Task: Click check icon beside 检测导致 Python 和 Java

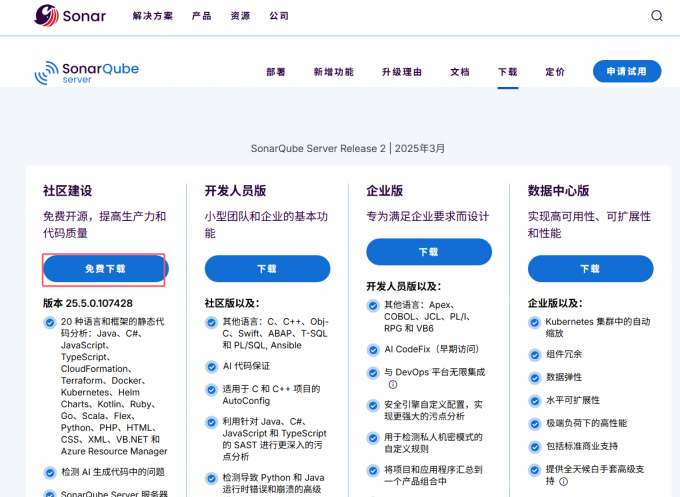Action: (x=211, y=478)
